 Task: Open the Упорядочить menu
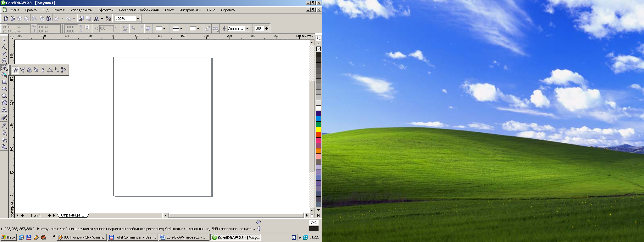click(x=81, y=10)
